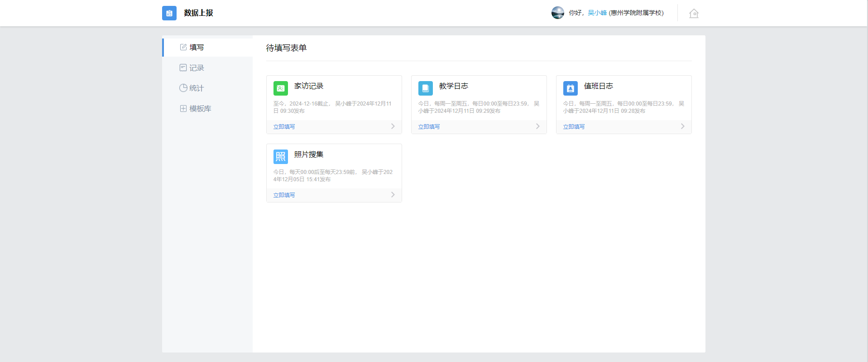Click the green 家访记录 form icon

point(280,88)
